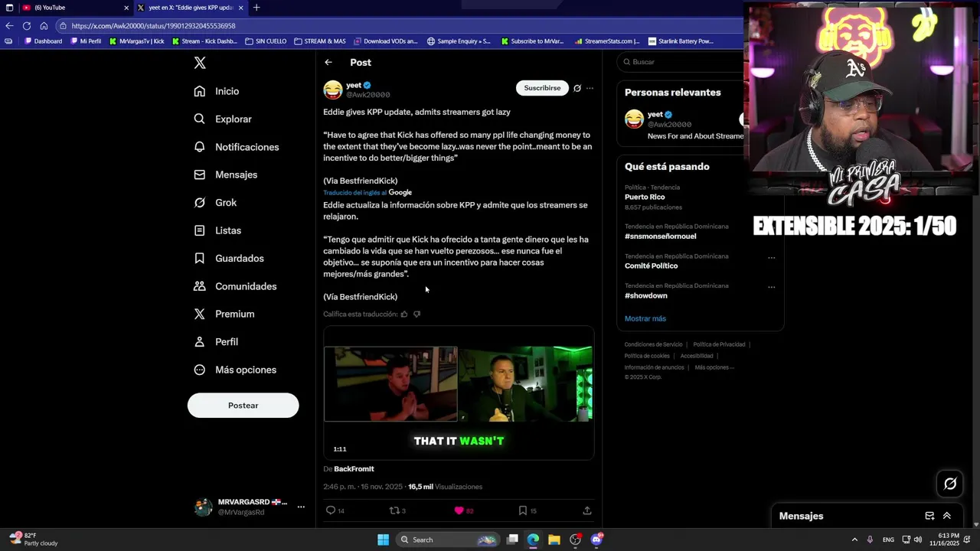The width and height of the screenshot is (980, 551).
Task: Click Mostrar más trends link
Action: click(x=645, y=318)
